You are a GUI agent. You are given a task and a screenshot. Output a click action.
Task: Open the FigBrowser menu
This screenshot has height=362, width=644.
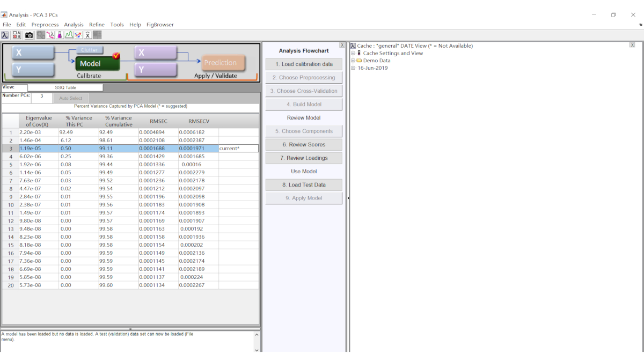[160, 25]
